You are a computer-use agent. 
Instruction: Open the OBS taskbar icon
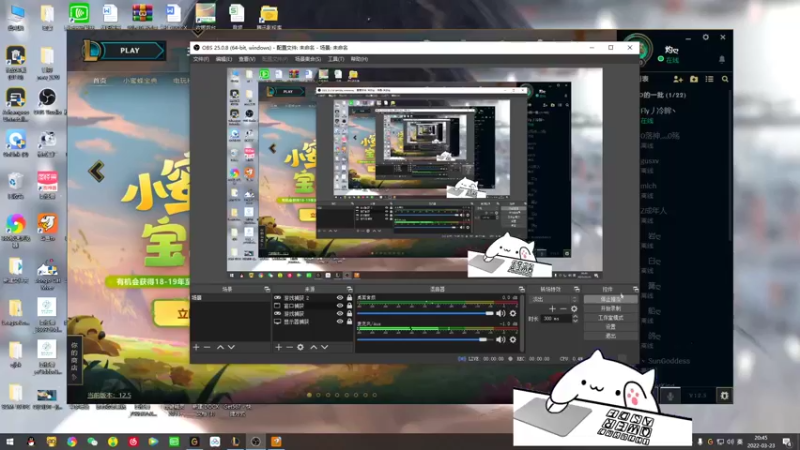point(256,441)
